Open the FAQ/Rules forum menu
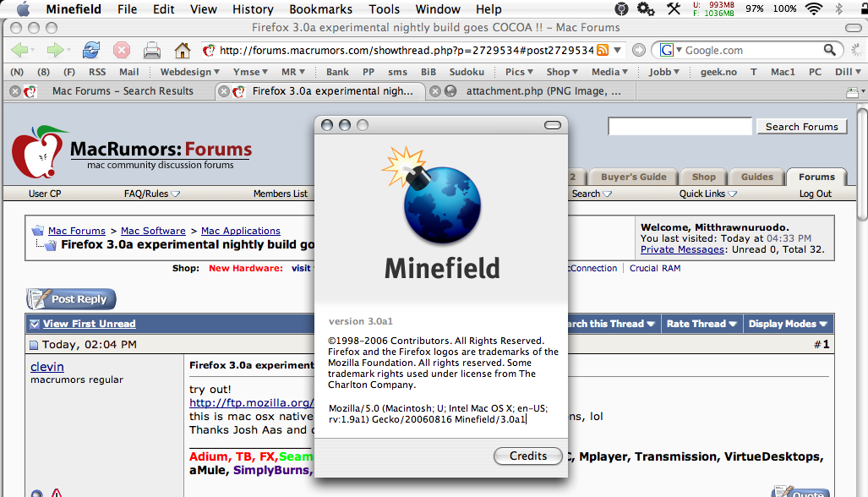 point(151,194)
